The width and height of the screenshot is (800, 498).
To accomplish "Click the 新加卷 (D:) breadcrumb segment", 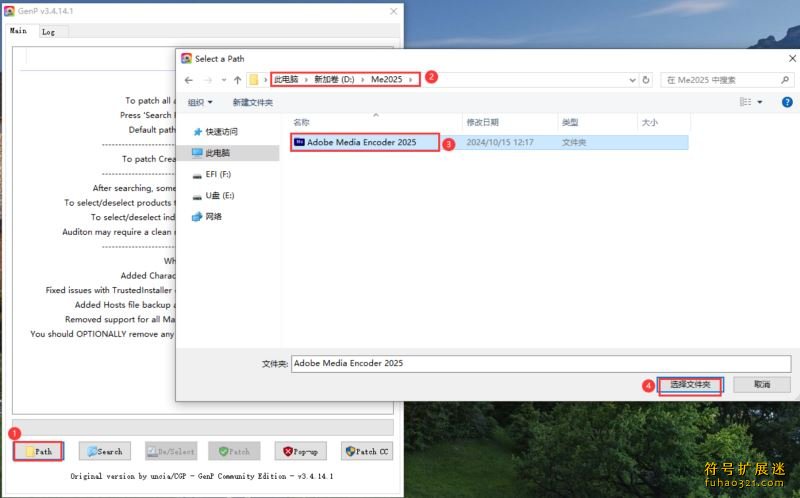I will coord(334,80).
